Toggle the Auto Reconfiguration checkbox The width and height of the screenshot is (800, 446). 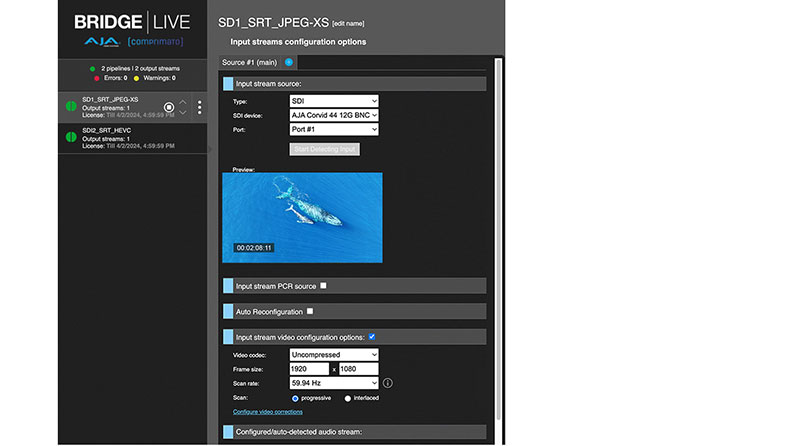[310, 311]
